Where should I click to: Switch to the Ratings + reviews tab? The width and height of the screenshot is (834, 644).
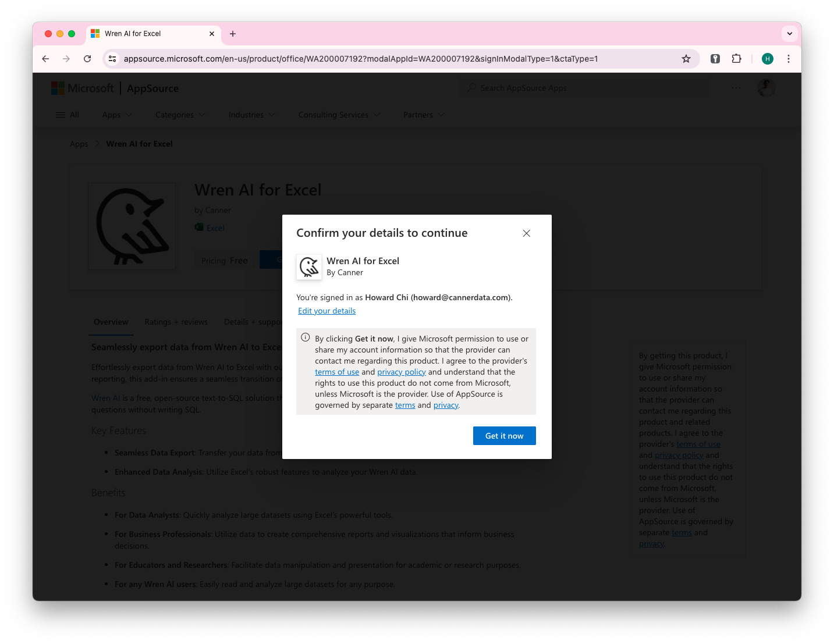point(176,322)
